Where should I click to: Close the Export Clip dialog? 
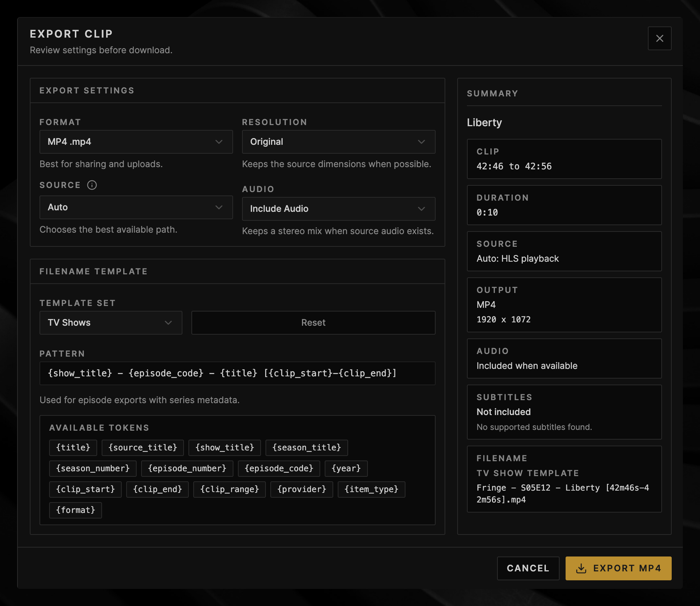[659, 38]
